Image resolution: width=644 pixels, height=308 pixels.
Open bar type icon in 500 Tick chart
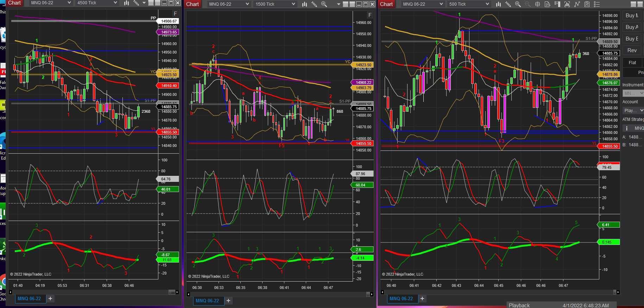[498, 4]
